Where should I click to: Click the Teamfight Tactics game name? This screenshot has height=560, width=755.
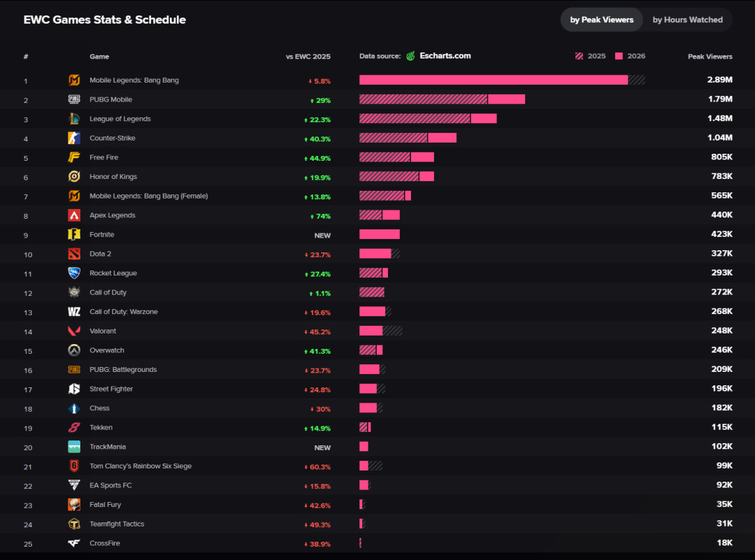[x=117, y=524]
